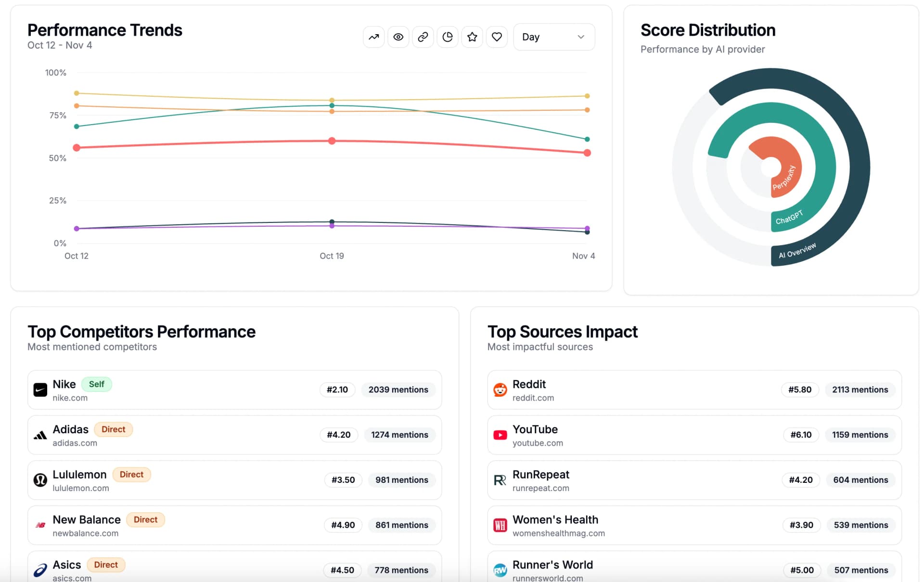Open the Top Competitors Performance section header
Image resolution: width=924 pixels, height=582 pixels.
pos(142,331)
